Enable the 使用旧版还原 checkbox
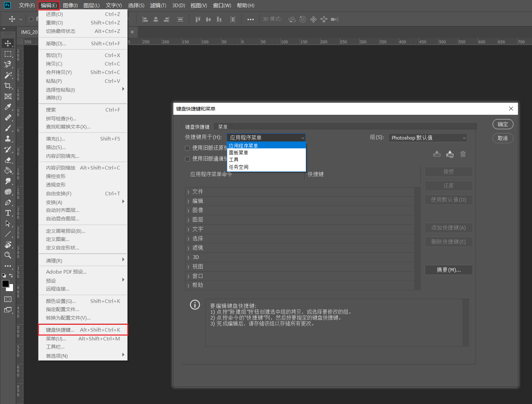 coord(187,148)
